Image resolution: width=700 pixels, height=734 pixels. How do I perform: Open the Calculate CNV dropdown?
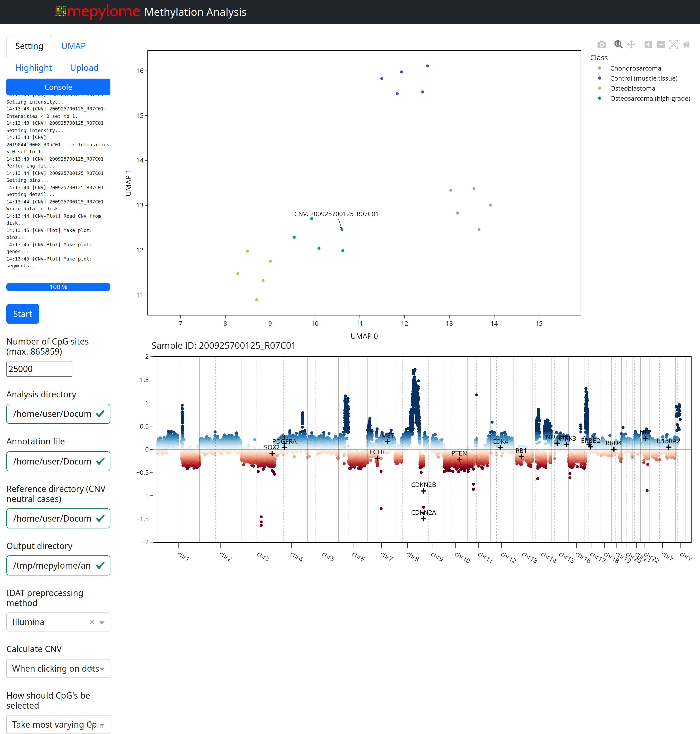(102, 669)
